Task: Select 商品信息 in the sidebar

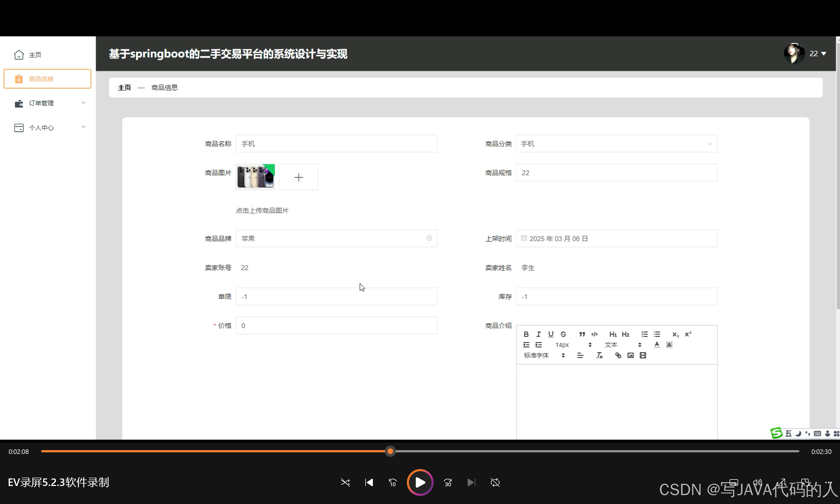Action: (x=48, y=79)
